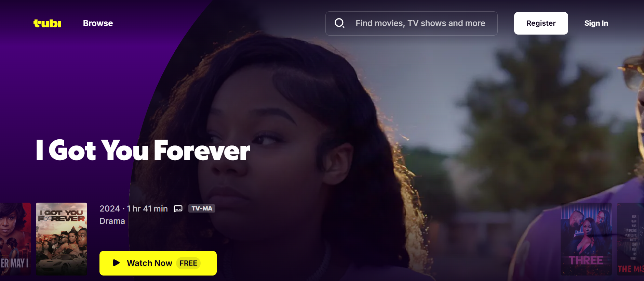The height and width of the screenshot is (281, 644).
Task: Click the 1 hr 41 min duration
Action: (x=147, y=209)
